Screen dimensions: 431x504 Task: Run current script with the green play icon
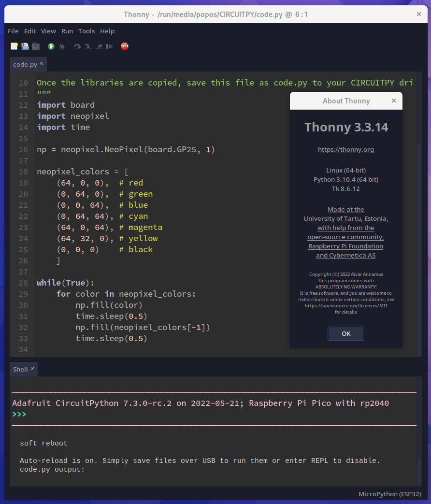click(51, 46)
